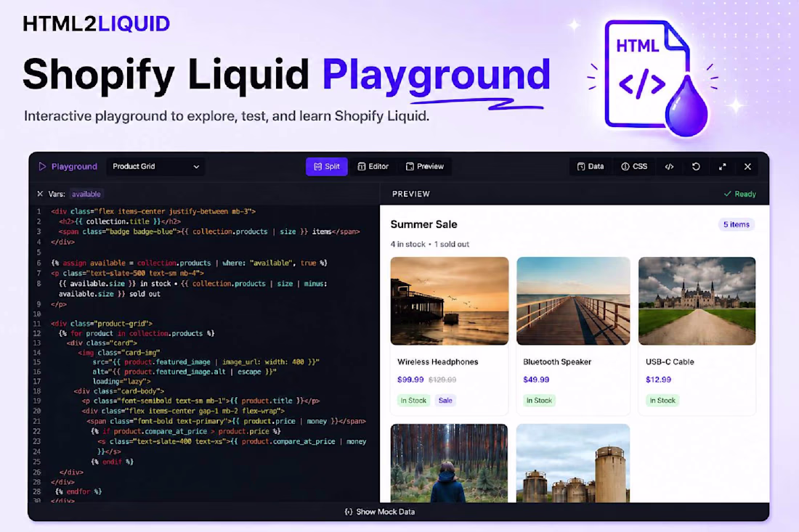Click the Playground play icon
This screenshot has height=532, width=799.
click(x=42, y=166)
